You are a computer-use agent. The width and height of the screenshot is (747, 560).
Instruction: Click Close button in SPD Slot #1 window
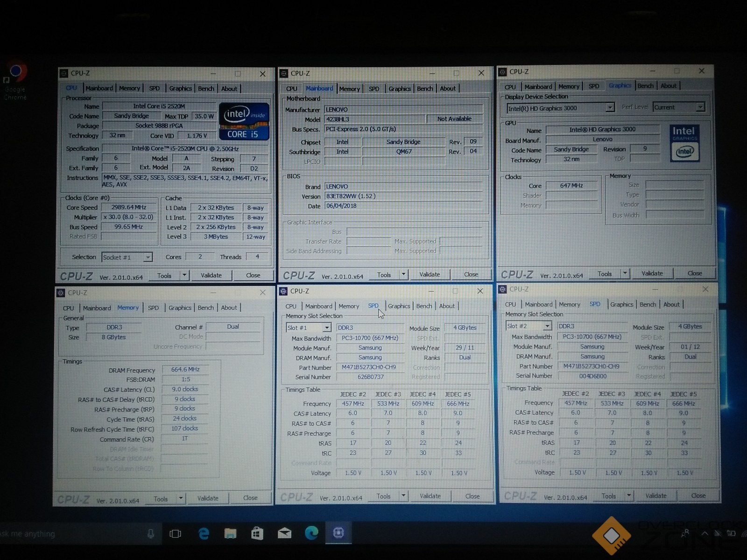472,496
